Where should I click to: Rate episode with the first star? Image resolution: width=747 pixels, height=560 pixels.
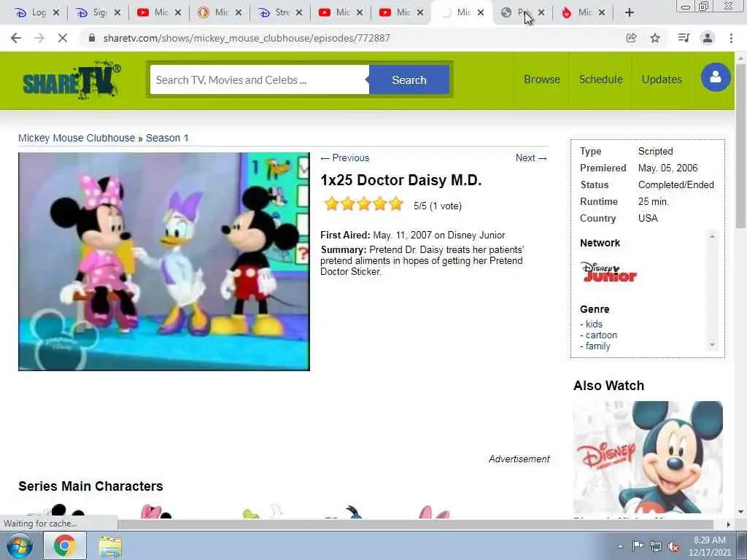(x=332, y=205)
